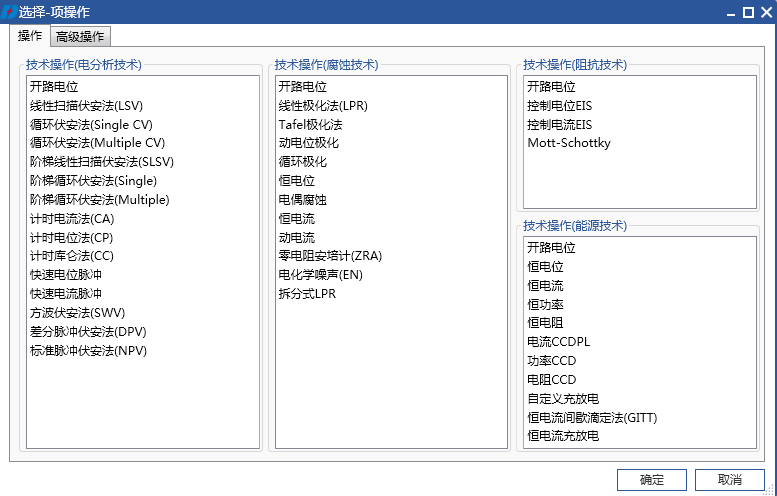Click the app logo icon in title bar

coord(9,12)
